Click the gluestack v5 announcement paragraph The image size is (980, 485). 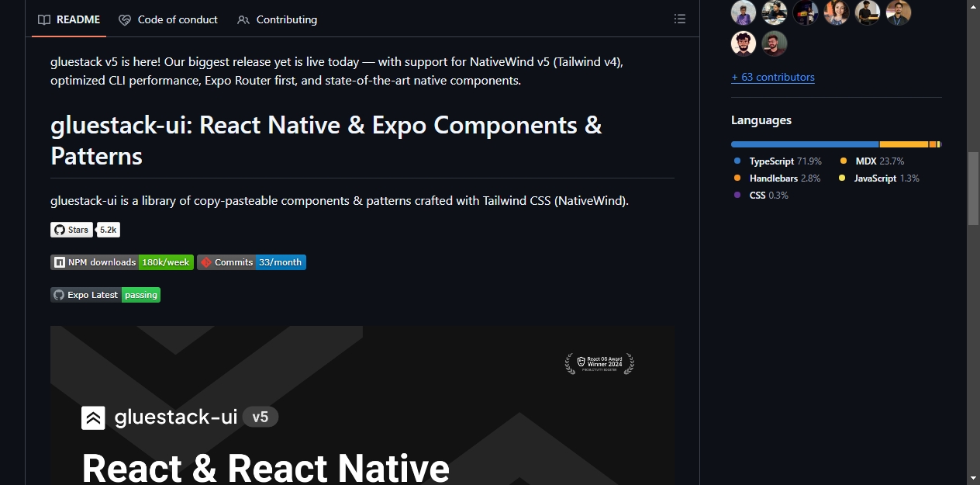coord(337,71)
